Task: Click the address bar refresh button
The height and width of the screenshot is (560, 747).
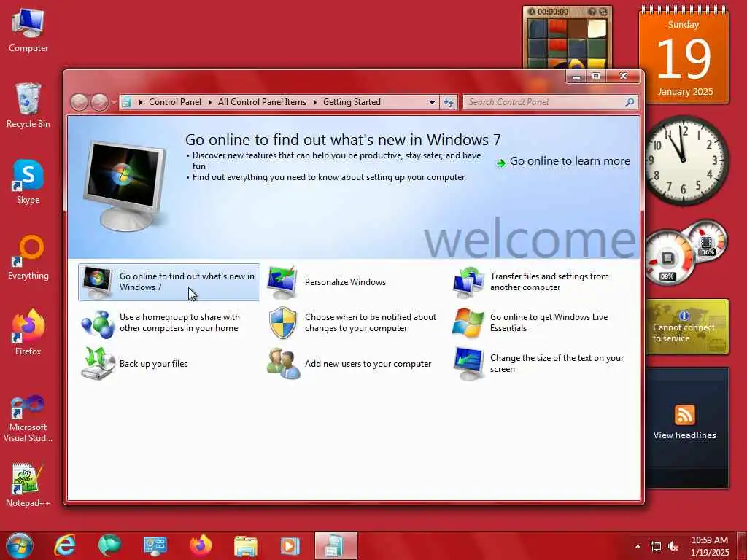Action: point(449,102)
